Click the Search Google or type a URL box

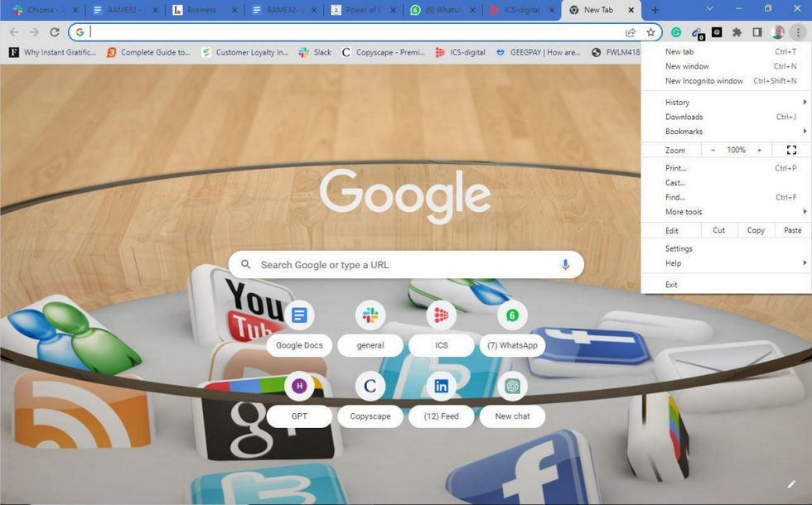tap(406, 264)
